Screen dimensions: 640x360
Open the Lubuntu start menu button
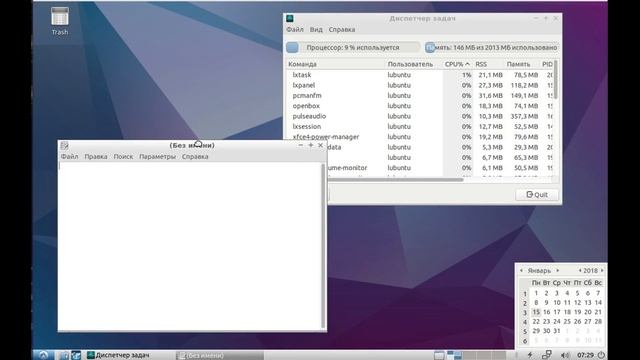coord(43,355)
